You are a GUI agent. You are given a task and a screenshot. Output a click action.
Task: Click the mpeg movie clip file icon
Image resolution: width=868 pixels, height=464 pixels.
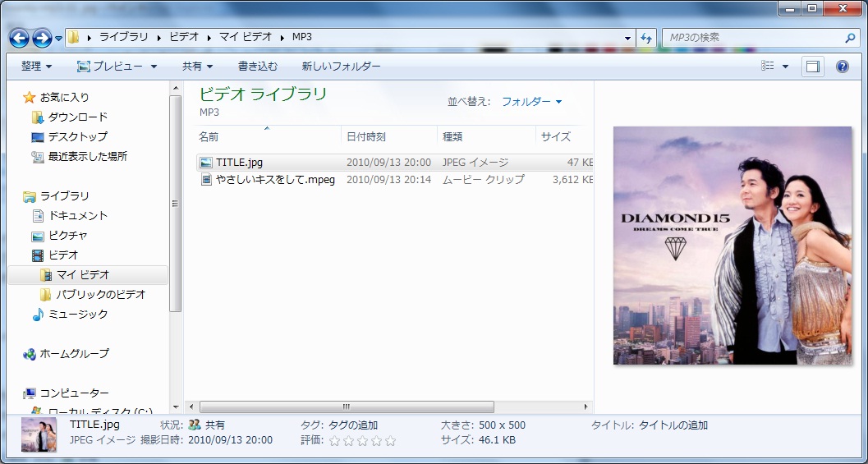pyautogui.click(x=206, y=179)
